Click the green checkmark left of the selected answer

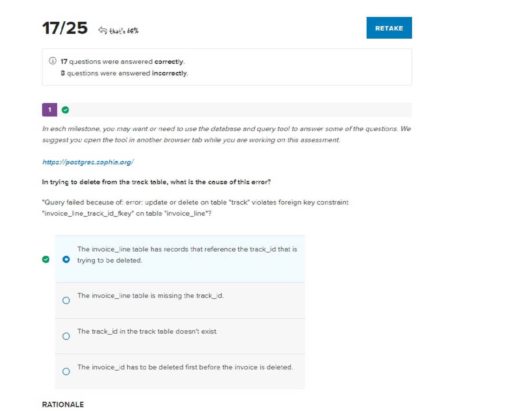tap(46, 259)
